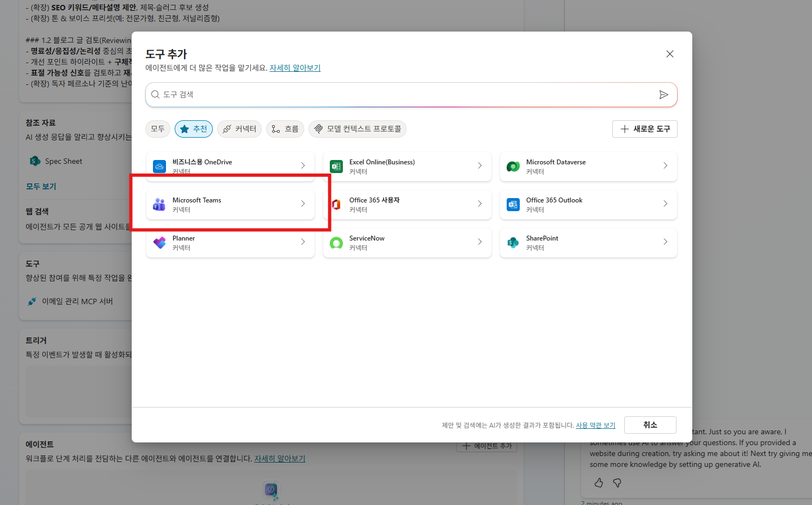
Task: Choose the ServiceNow connector icon
Action: (336, 242)
